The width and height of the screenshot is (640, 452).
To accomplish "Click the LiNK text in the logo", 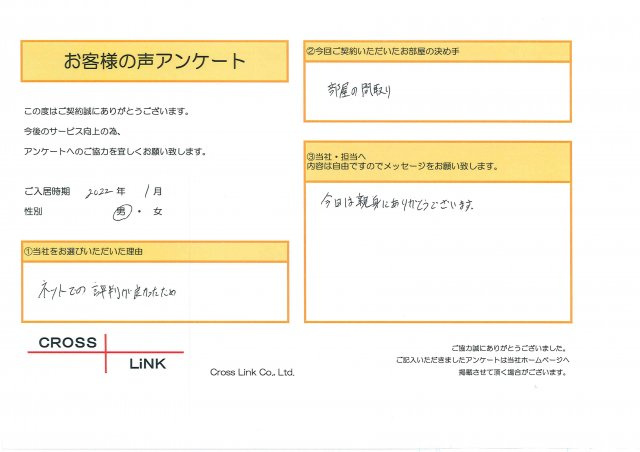I will 146,364.
